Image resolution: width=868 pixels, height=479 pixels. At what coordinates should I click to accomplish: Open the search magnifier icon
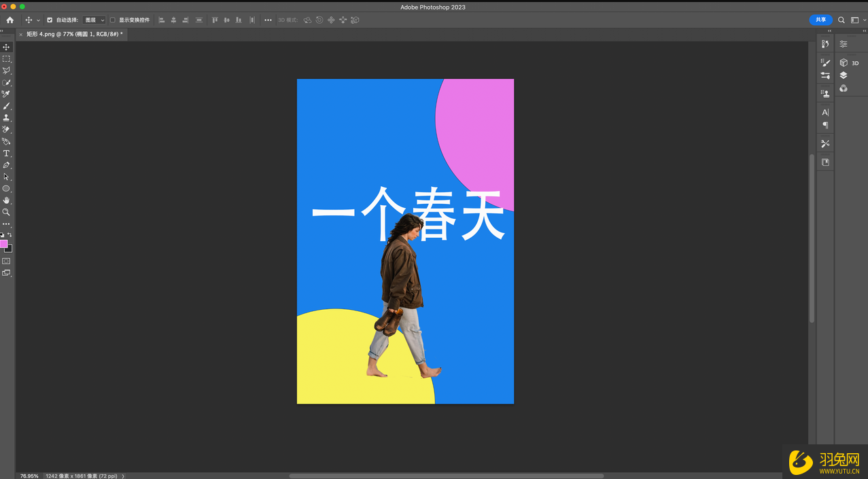pyautogui.click(x=841, y=20)
